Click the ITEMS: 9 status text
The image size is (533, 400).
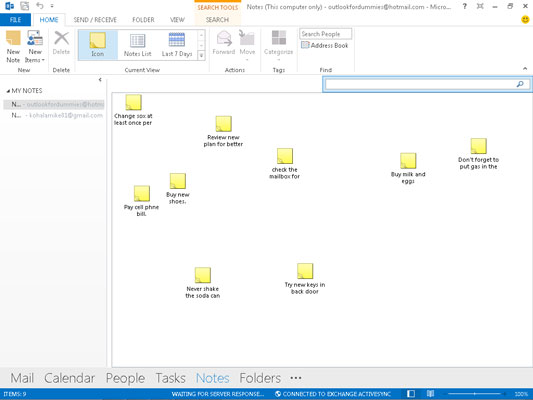[x=15, y=394]
